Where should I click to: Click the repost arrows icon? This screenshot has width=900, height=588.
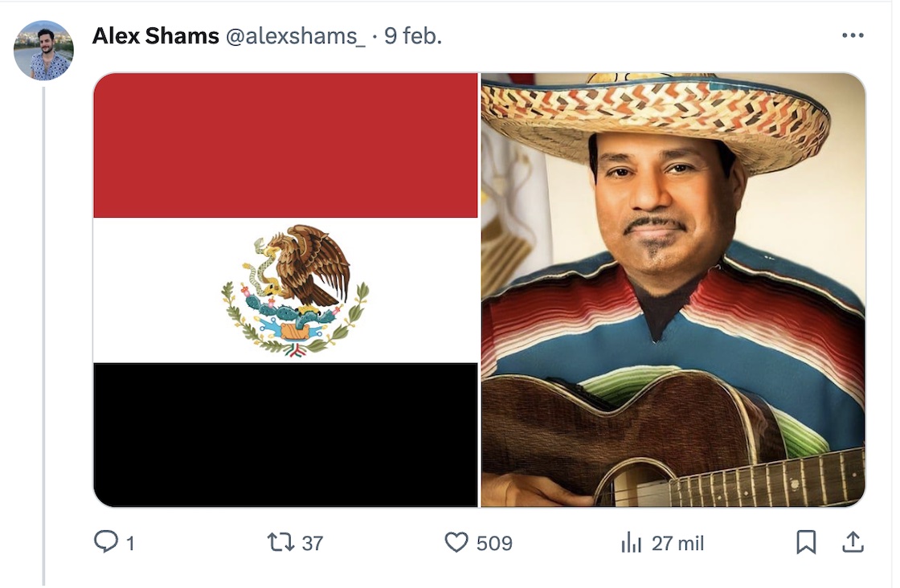[280, 542]
